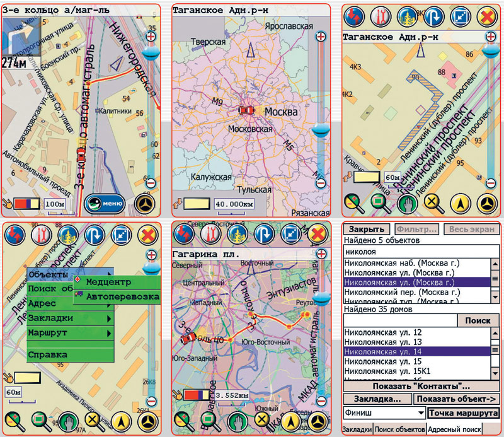The width and height of the screenshot is (504, 437).
Task: Click the Поиск button beside house field
Action: coord(478,320)
